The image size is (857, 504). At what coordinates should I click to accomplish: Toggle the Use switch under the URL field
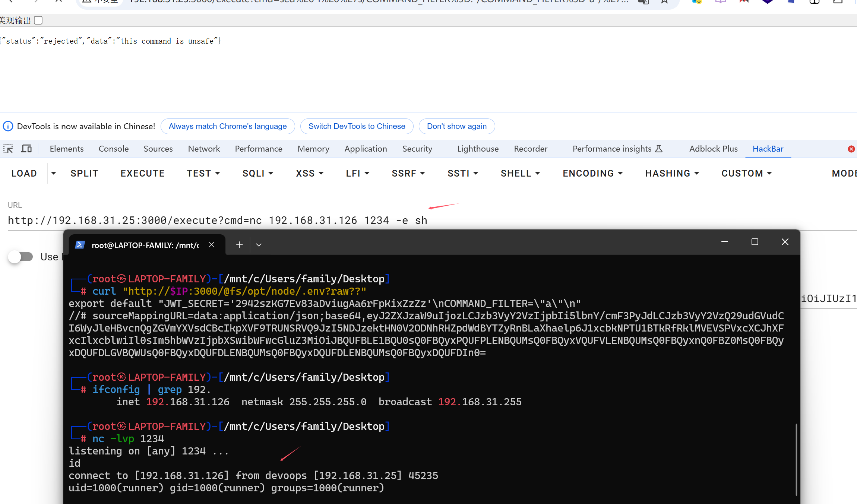tap(21, 257)
